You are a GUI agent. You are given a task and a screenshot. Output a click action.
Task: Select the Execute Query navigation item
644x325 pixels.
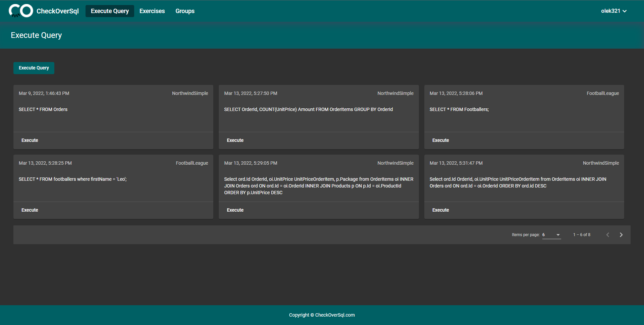(110, 11)
